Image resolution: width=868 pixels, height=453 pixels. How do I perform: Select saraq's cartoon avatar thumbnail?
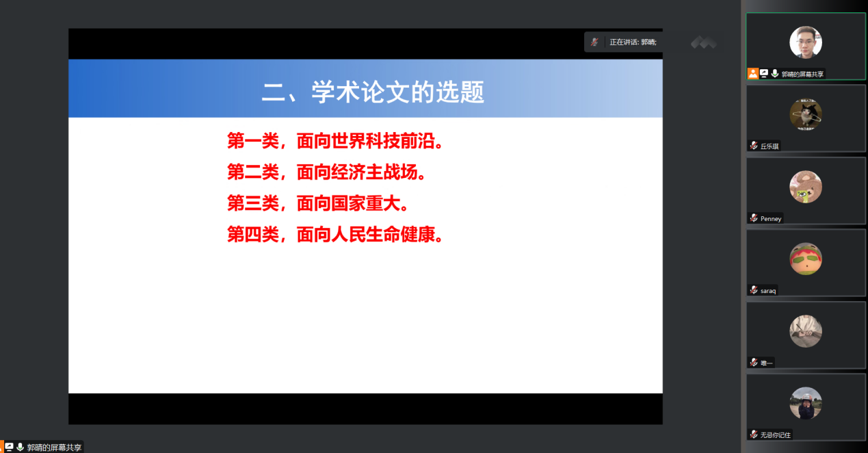click(x=805, y=259)
